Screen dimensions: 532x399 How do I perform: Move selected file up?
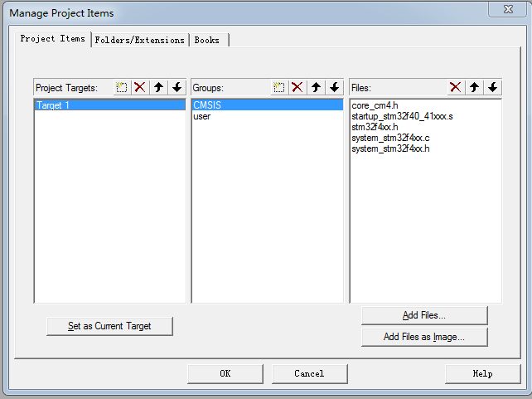[x=474, y=88]
